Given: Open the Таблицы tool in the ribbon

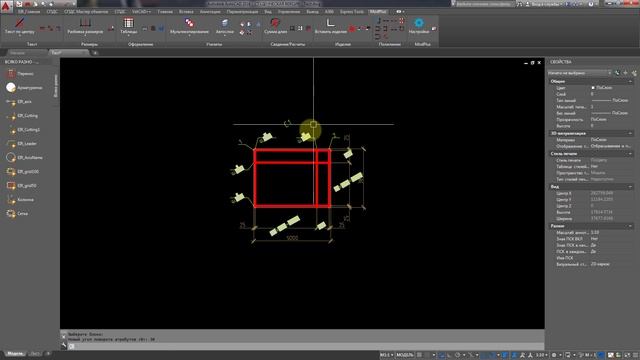Looking at the screenshot, I should coord(129,26).
